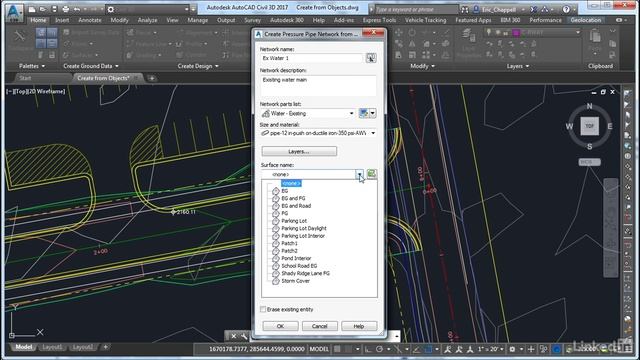Click the TOP face of the ViewCube
This screenshot has width=640, height=360.
point(589,126)
